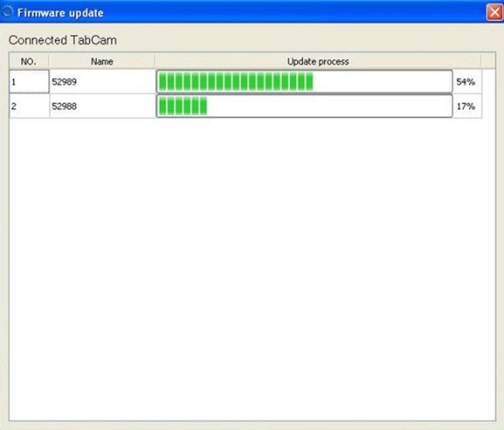Select the Connected TabCam label
Screen dimensions: 504x430
(x=63, y=40)
